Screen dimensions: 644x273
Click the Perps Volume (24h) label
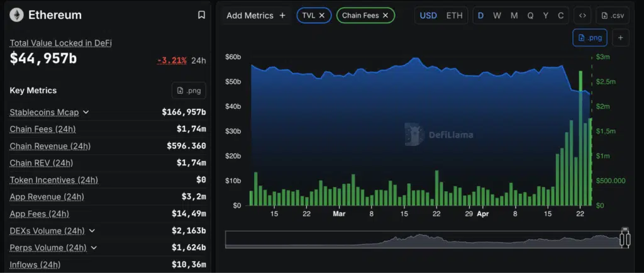pos(48,248)
